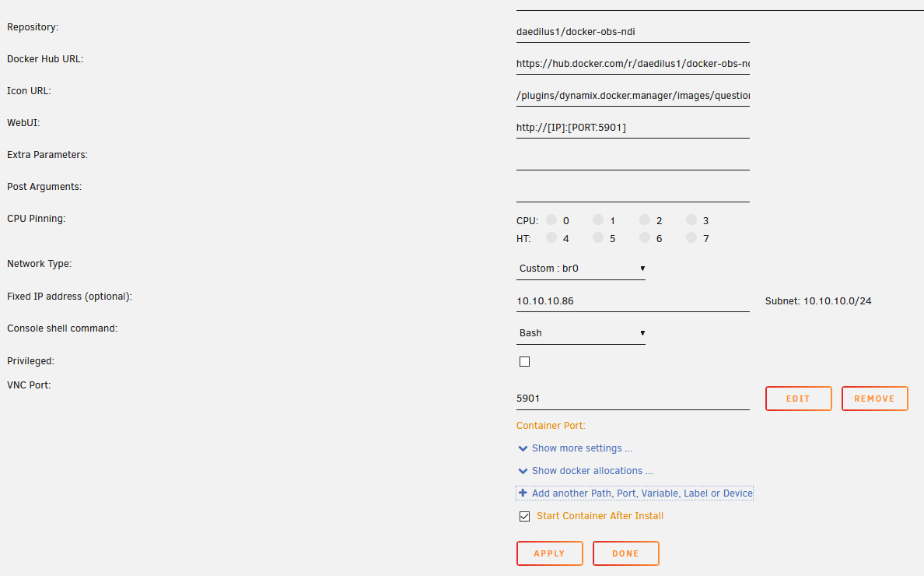Click the chevron icon beside Show docker allocations

523,471
